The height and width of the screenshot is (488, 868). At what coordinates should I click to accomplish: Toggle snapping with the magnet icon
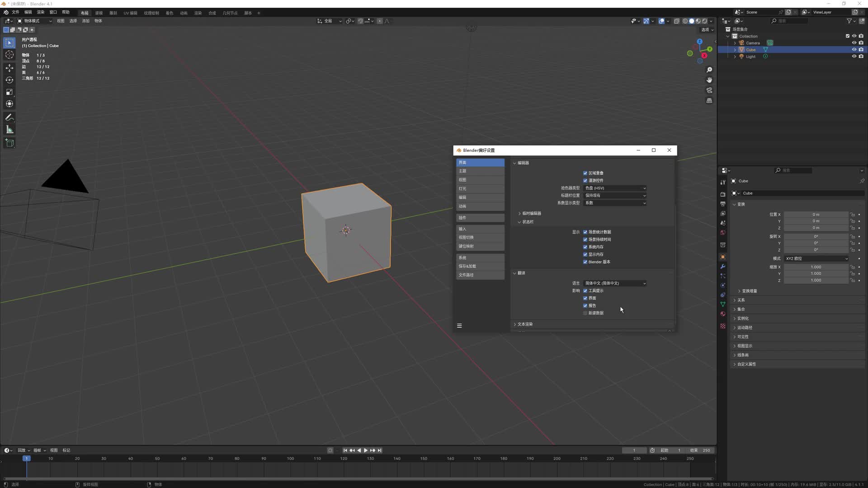coord(360,21)
